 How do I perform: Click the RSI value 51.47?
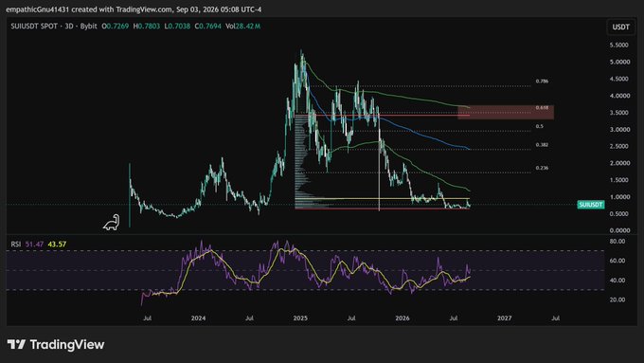(x=34, y=245)
